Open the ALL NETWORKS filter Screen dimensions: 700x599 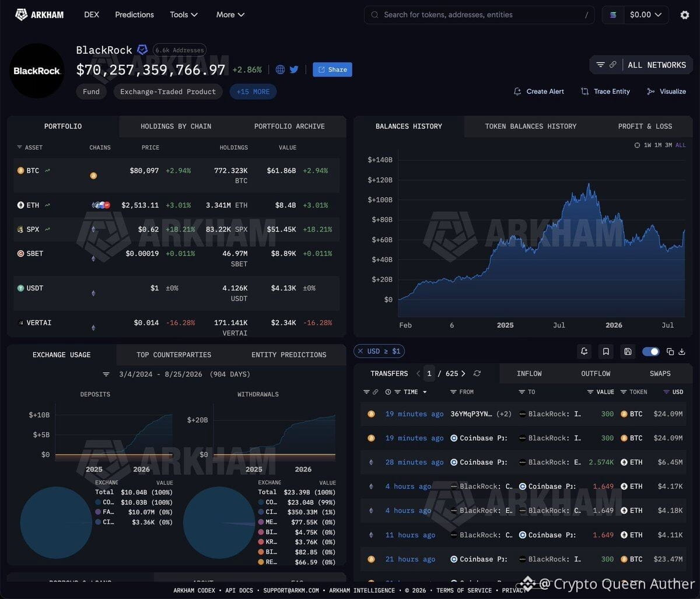pyautogui.click(x=642, y=65)
